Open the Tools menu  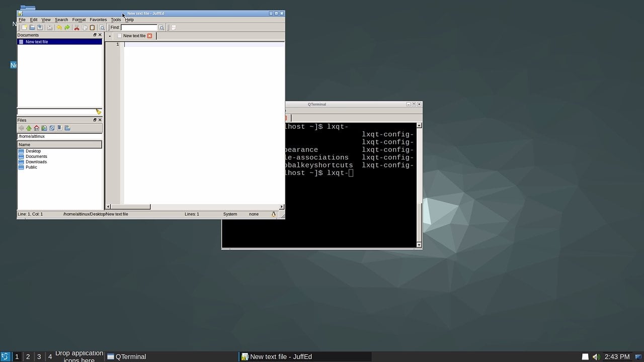[x=116, y=20]
